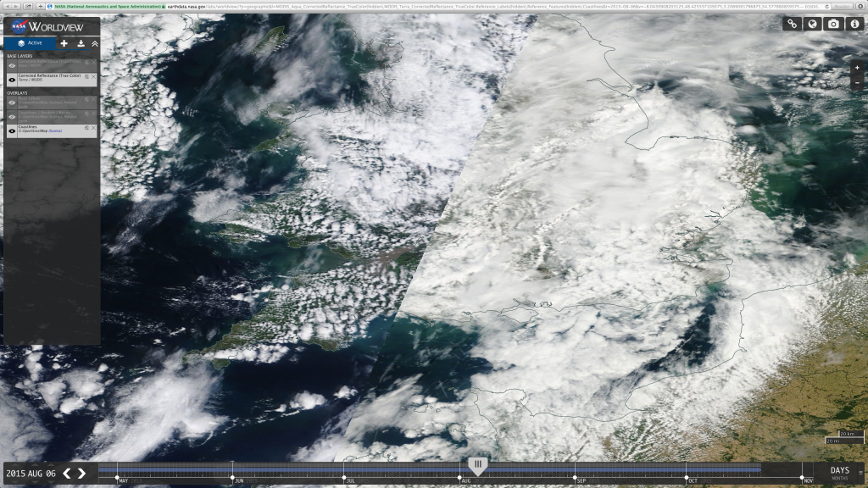The height and width of the screenshot is (488, 868).
Task: Remove Coastlines / Borders / Roads overlay
Action: (93, 114)
